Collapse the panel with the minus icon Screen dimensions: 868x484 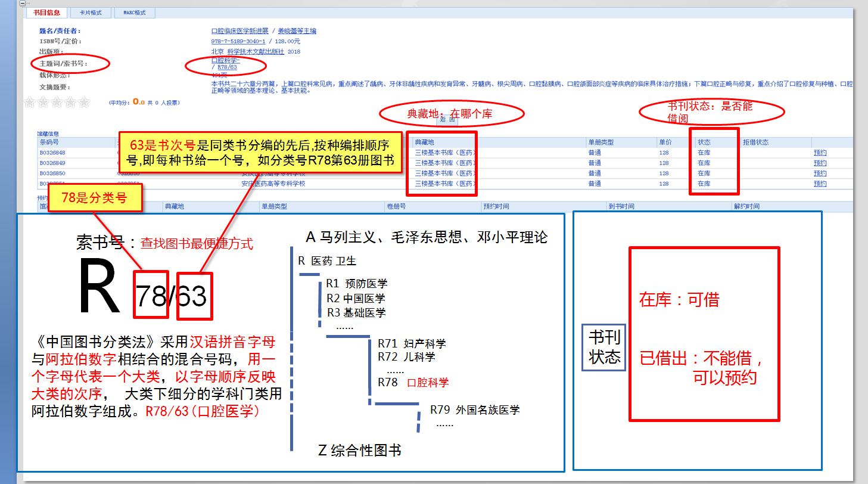(22, 4)
